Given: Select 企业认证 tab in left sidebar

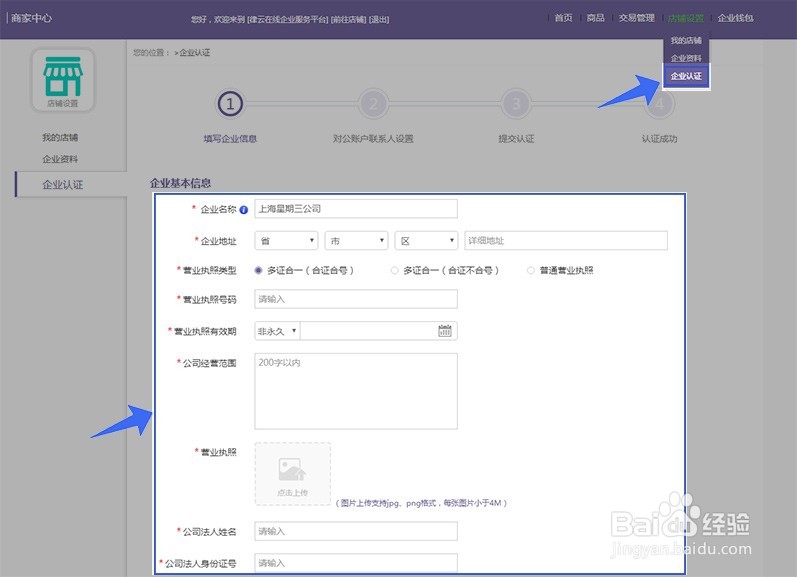Looking at the screenshot, I should click(x=71, y=185).
